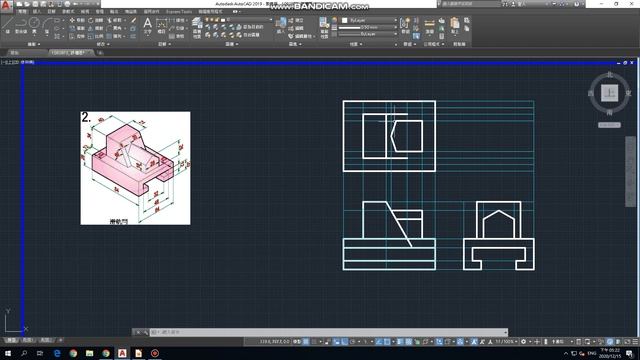This screenshot has width=640, height=360.
Task: Click the sliding block reference image
Action: click(136, 168)
